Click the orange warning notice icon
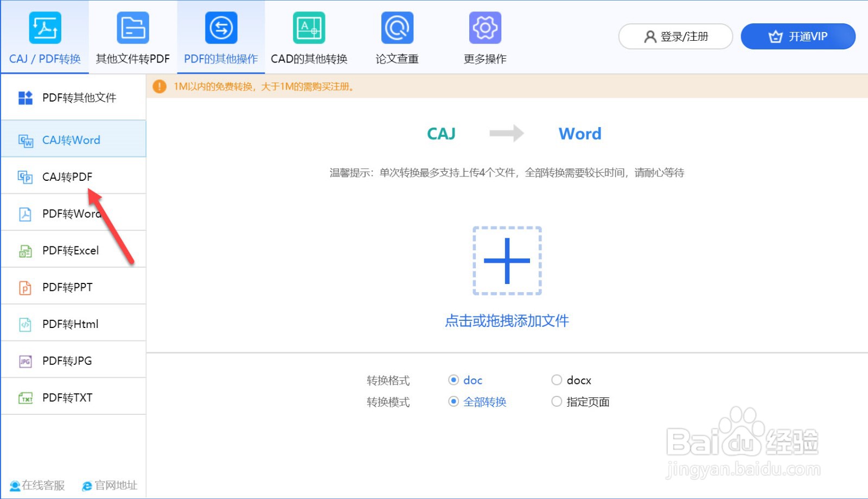Screen dimensions: 868x499 point(159,86)
